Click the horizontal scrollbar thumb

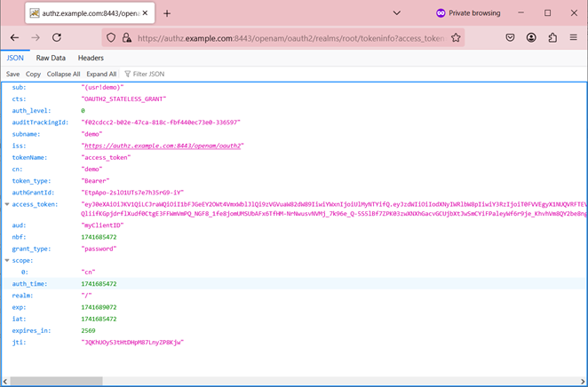56,382
